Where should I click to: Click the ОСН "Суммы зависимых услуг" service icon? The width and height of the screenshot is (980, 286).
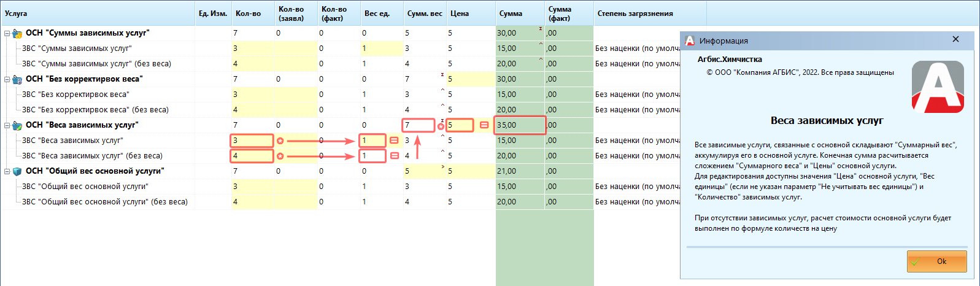(x=17, y=33)
